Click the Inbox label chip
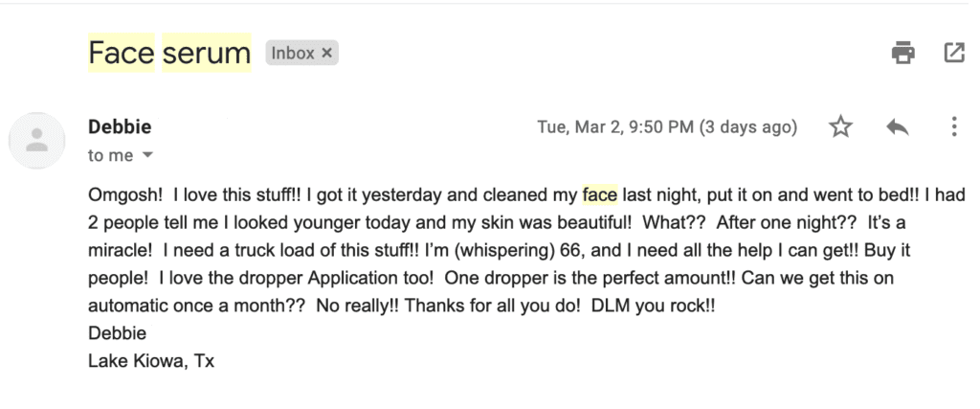This screenshot has width=980, height=409. [301, 53]
